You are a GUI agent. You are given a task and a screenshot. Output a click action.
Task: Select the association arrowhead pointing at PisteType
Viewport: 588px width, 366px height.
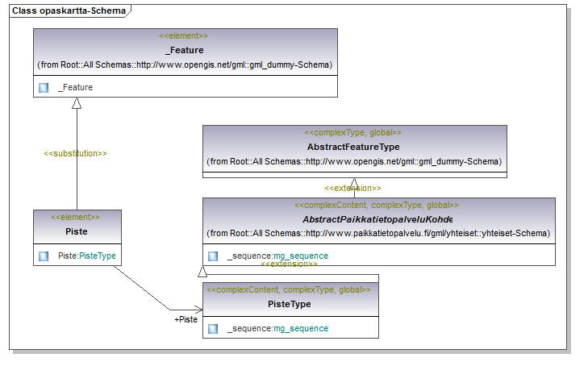point(198,310)
